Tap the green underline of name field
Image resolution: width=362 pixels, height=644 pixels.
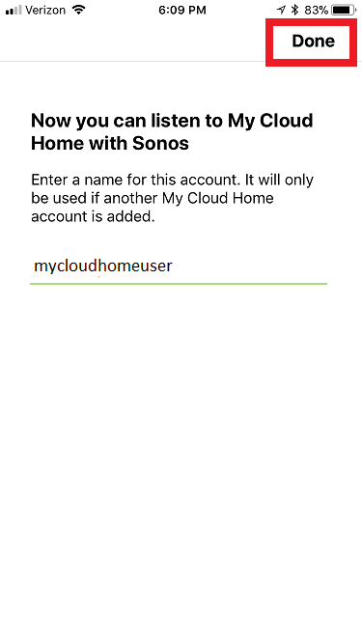(179, 284)
